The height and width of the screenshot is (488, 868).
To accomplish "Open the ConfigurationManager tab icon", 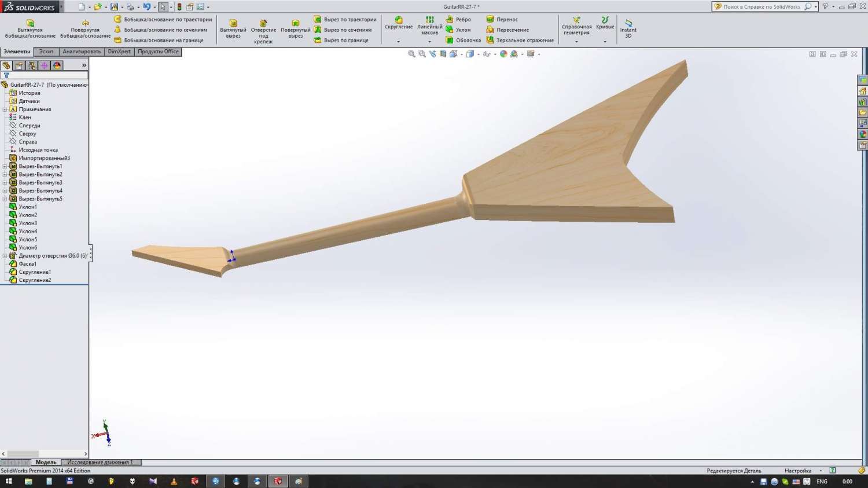I will 32,65.
